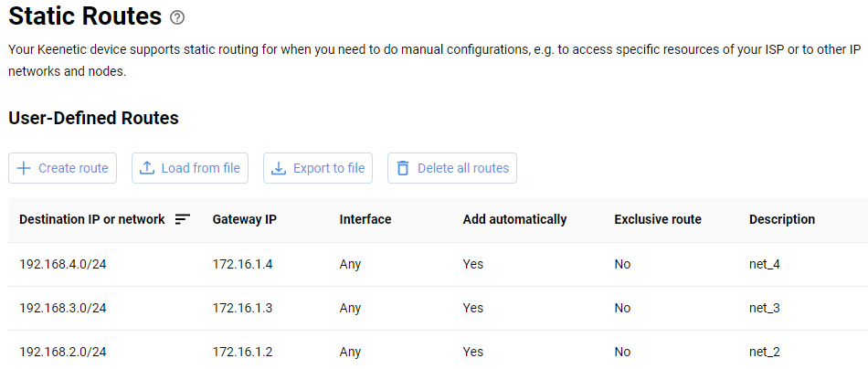
Task: Click the net_4 description cell
Action: pos(764,264)
